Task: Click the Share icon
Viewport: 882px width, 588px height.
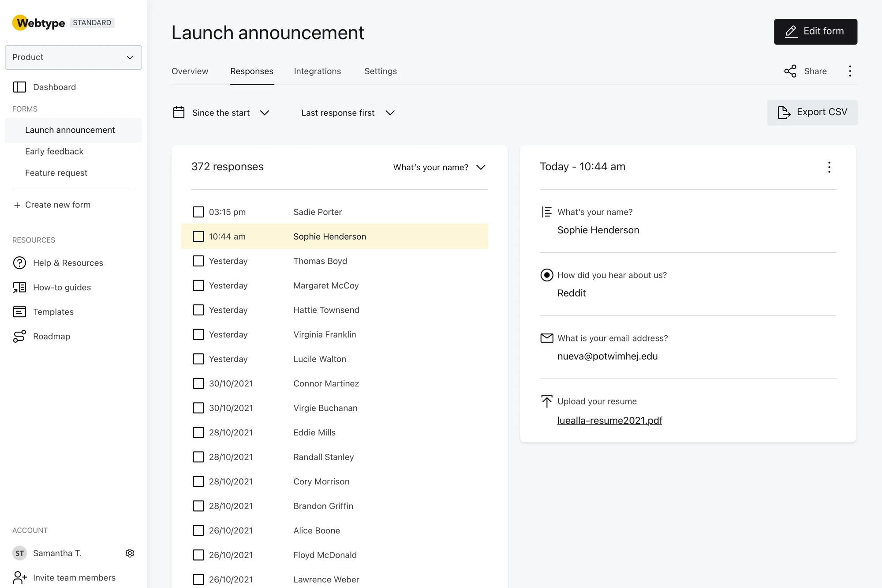Action: (790, 71)
